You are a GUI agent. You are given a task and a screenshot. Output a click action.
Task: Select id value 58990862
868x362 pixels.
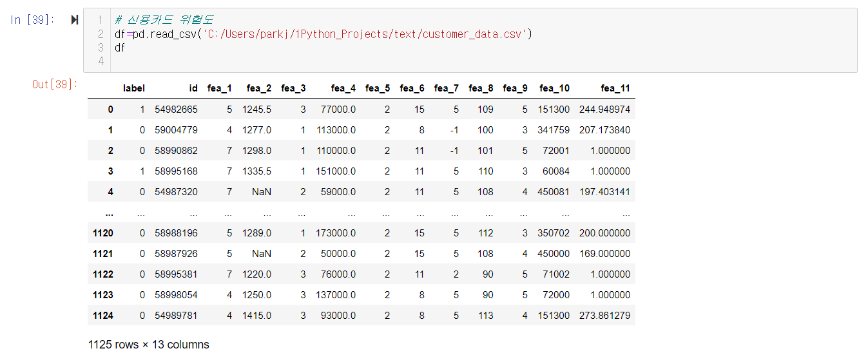pyautogui.click(x=177, y=151)
